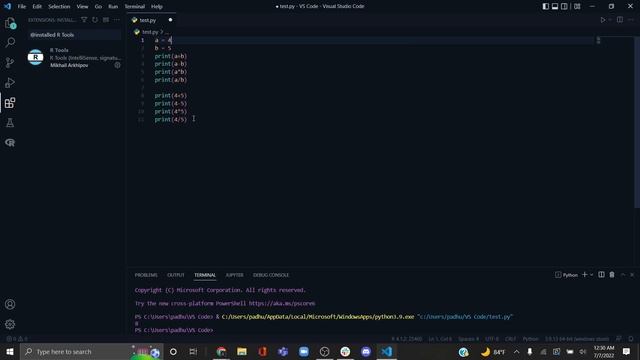Screen dimensions: 640x360
Task: Open the Help menu
Action: (x=157, y=6)
